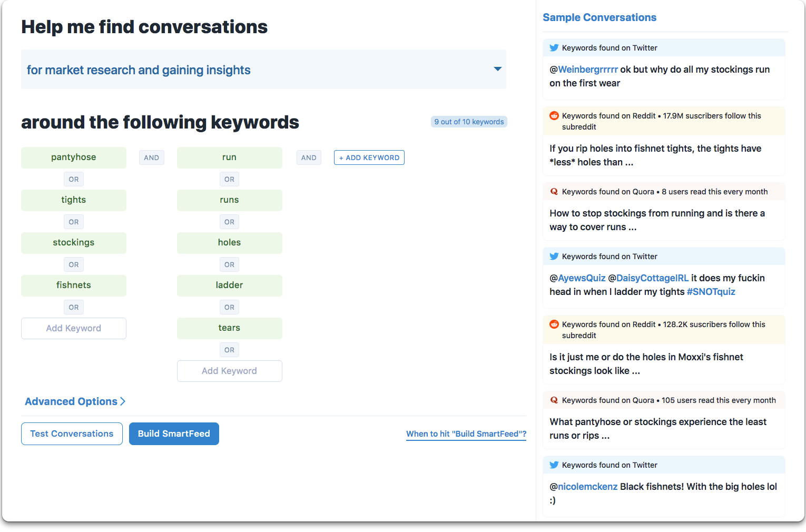Click the Twitter icon above the AyewsQuiz tweet

(x=554, y=257)
